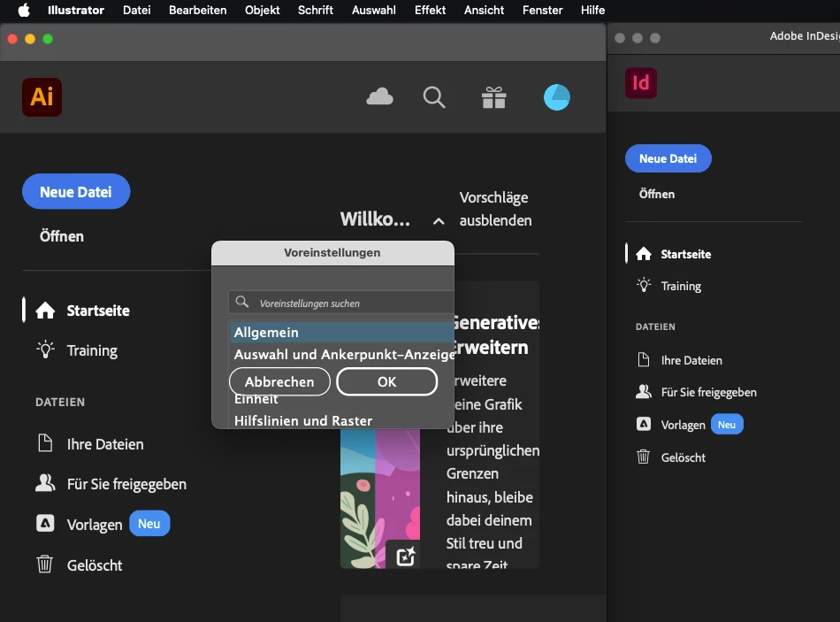Click the Vorlagen template icon in Illustrator

(x=45, y=523)
